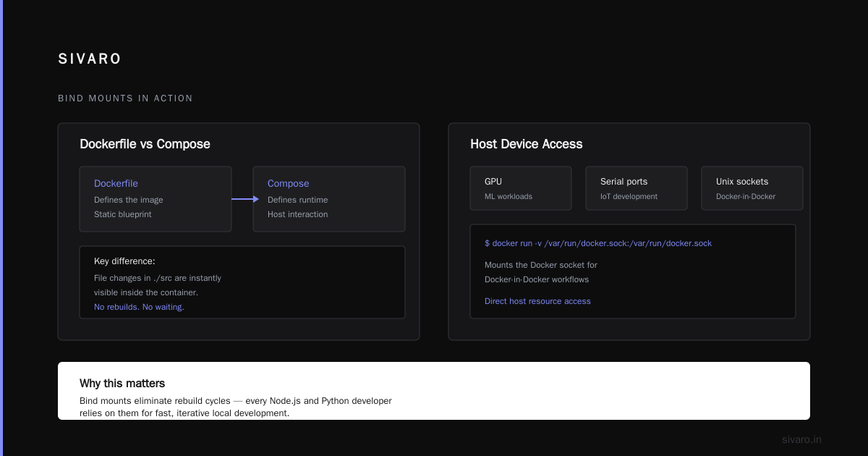Image resolution: width=868 pixels, height=456 pixels.
Task: Select the 'Serial ports' card title
Action: coord(624,182)
